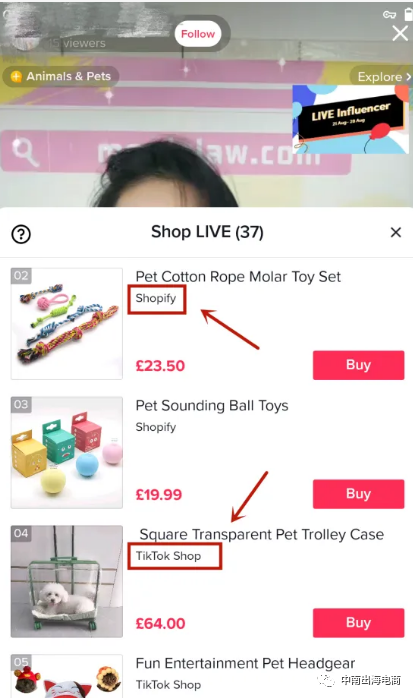Buy the Pet Sounding Ball Toys
The height and width of the screenshot is (698, 413).
[x=358, y=494]
